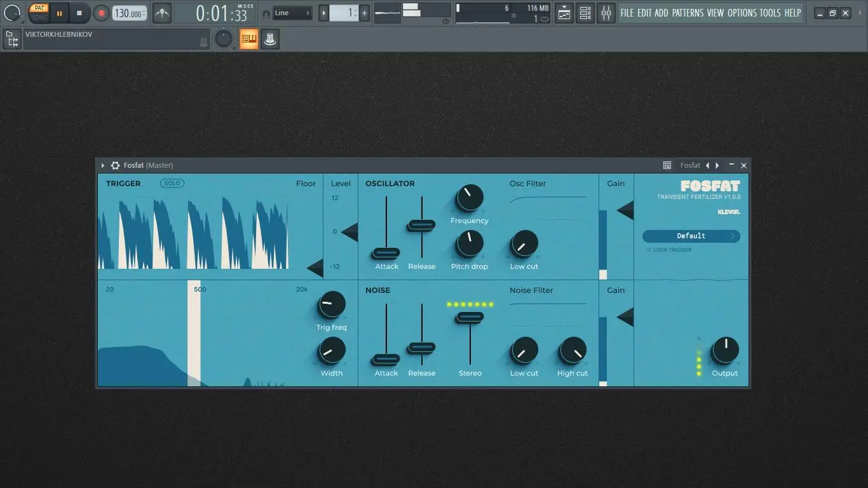Screen dimensions: 868x488
Task: Click the Noise Stereo slider handle
Action: 470,316
